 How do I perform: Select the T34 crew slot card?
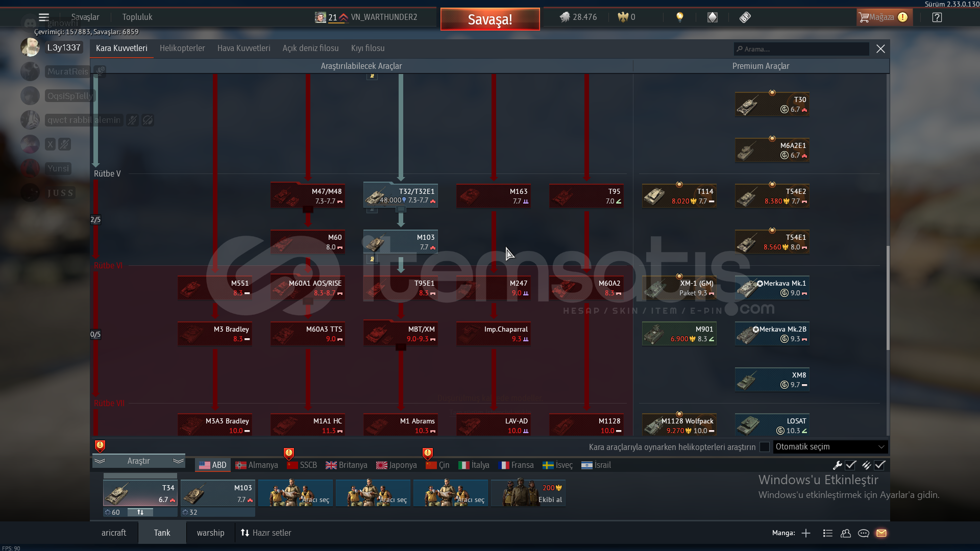[x=140, y=493]
